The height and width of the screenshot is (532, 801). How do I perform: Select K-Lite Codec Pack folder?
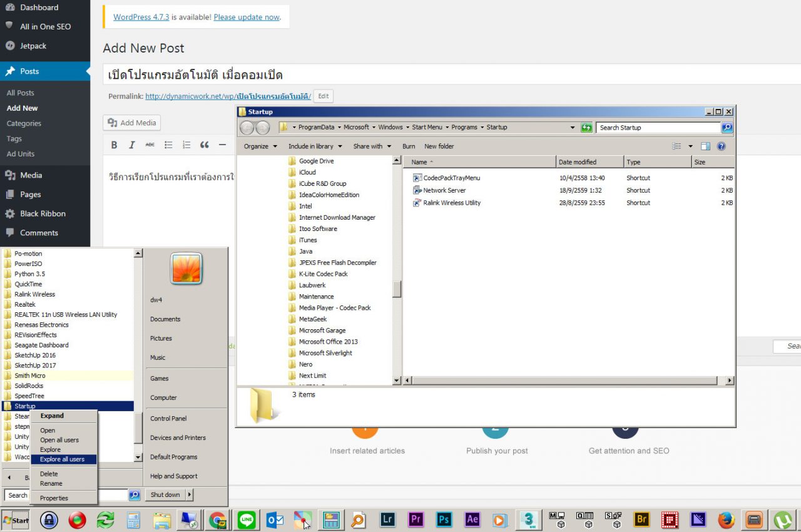click(318, 274)
